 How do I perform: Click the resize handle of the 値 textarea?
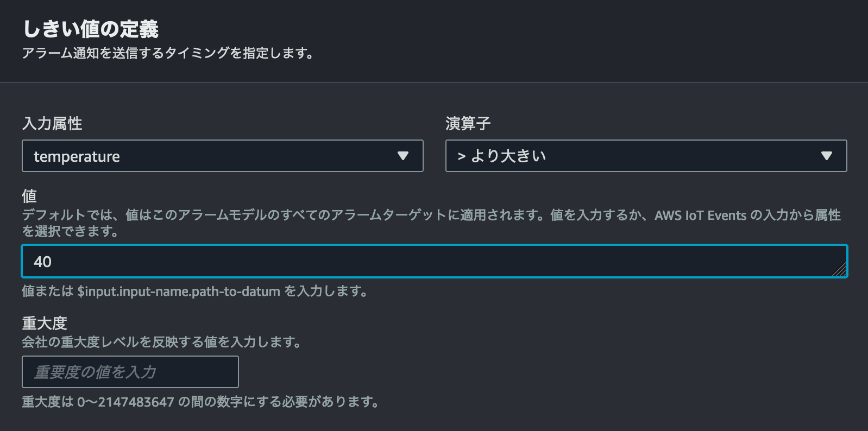840,270
